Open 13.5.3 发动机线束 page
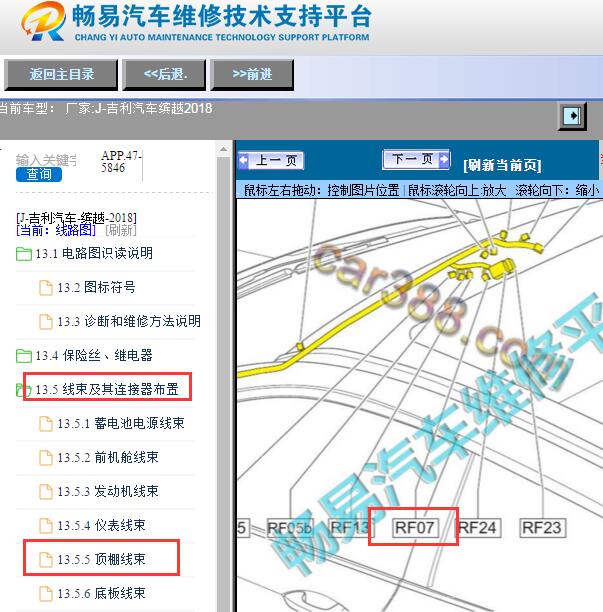Viewport: 603px width, 612px height. point(108,491)
